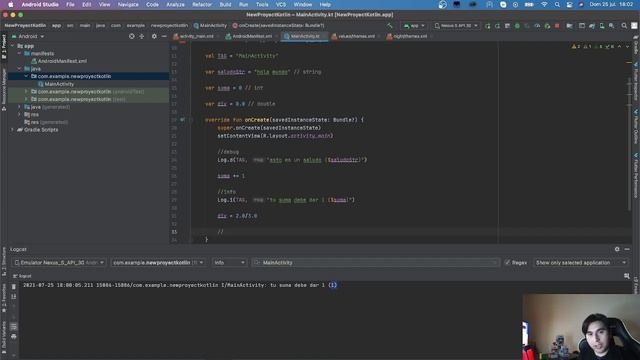Open the File menu

pos(70,4)
